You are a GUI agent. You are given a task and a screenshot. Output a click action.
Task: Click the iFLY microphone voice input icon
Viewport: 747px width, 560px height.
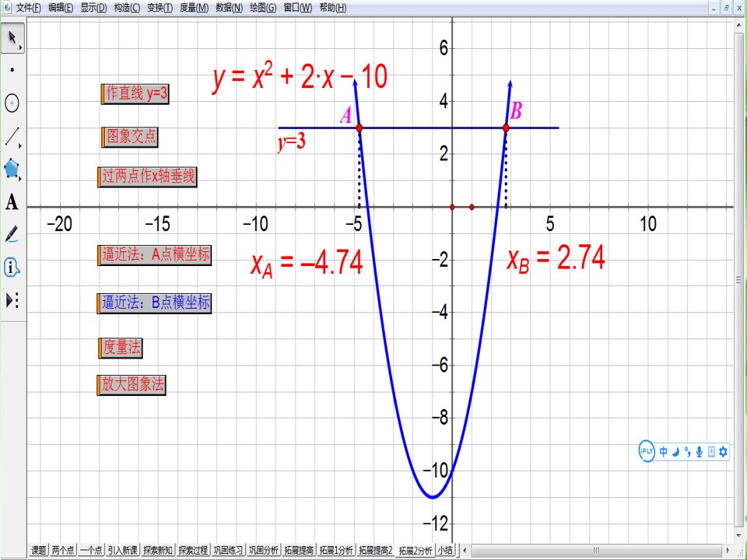[x=699, y=451]
